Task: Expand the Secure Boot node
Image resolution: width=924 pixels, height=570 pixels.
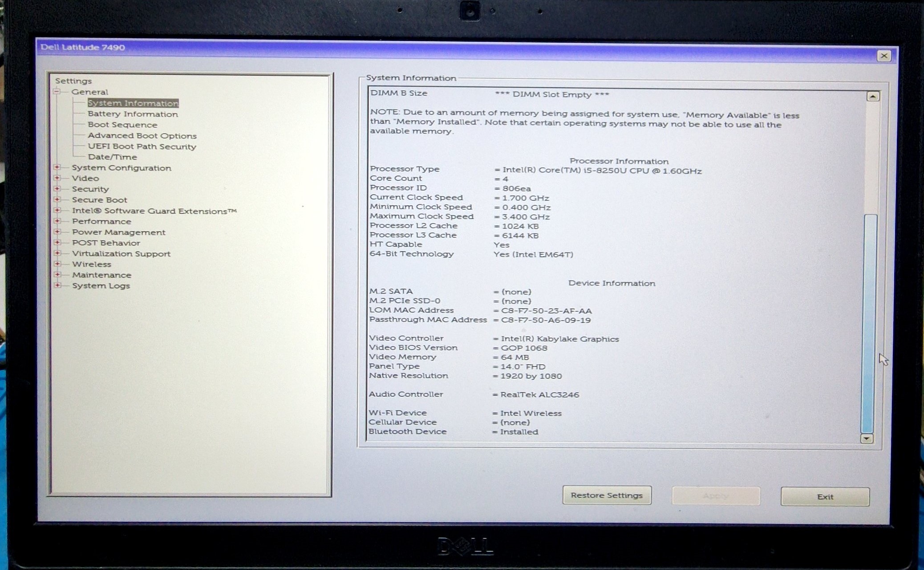Action: click(x=57, y=199)
